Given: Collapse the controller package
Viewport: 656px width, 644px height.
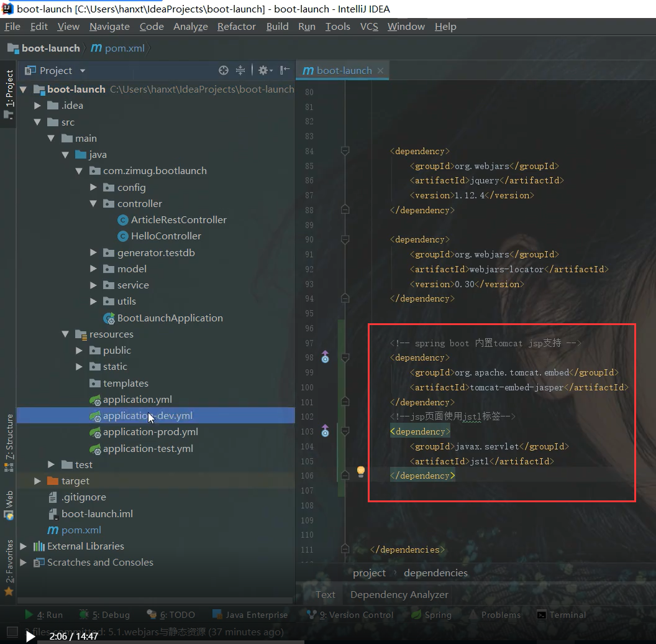Looking at the screenshot, I should click(93, 203).
